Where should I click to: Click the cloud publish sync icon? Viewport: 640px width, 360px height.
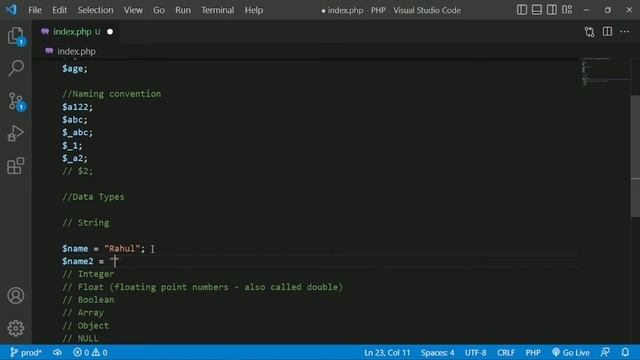tap(57, 352)
